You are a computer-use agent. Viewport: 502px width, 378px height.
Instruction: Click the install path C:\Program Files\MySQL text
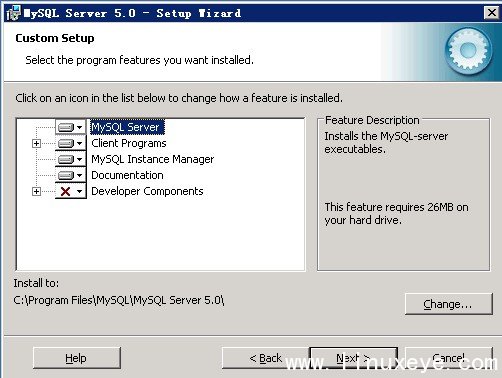click(x=119, y=300)
